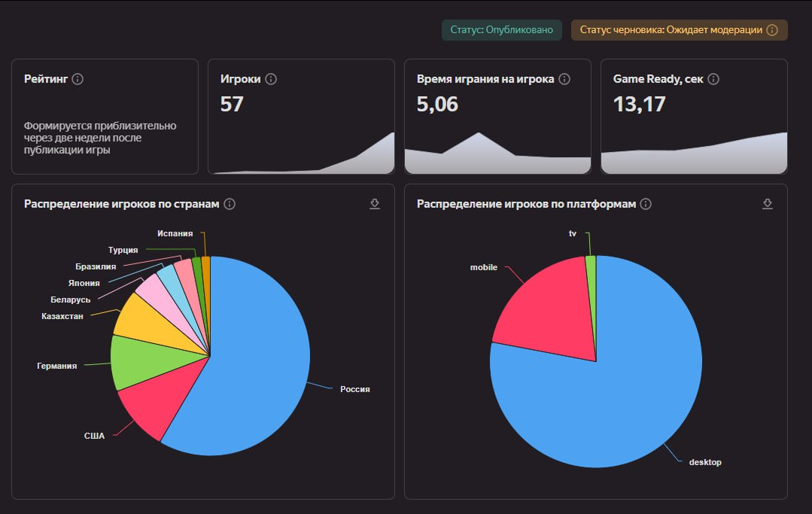This screenshot has height=514, width=812.
Task: Click the Статус: Опубликовано badge
Action: coord(501,30)
